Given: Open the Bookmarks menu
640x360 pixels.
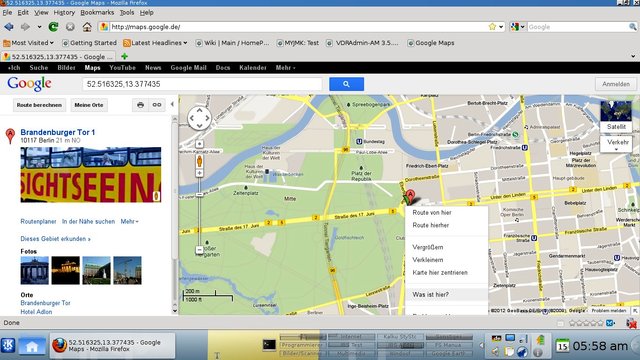Looking at the screenshot, I should tap(97, 13).
